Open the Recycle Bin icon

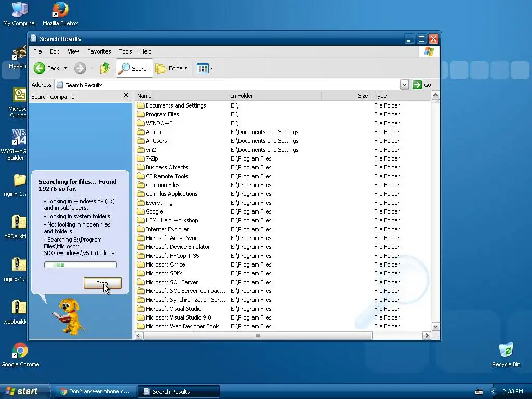tap(506, 355)
